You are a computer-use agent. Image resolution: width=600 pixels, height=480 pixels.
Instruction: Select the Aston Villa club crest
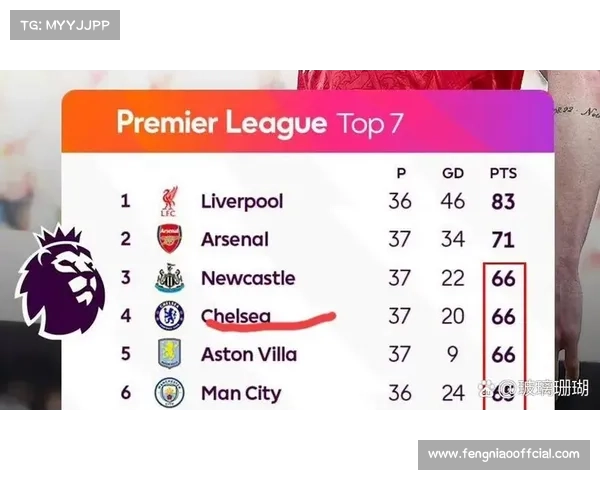[x=168, y=355]
